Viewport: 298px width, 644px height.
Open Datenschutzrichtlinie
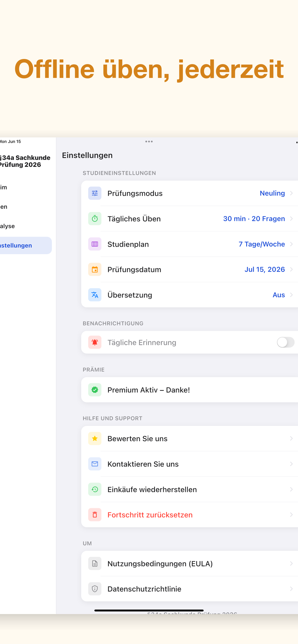pyautogui.click(x=190, y=589)
